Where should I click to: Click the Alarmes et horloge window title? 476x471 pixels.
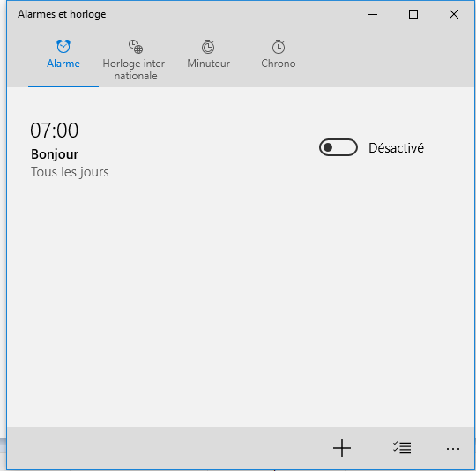point(62,14)
